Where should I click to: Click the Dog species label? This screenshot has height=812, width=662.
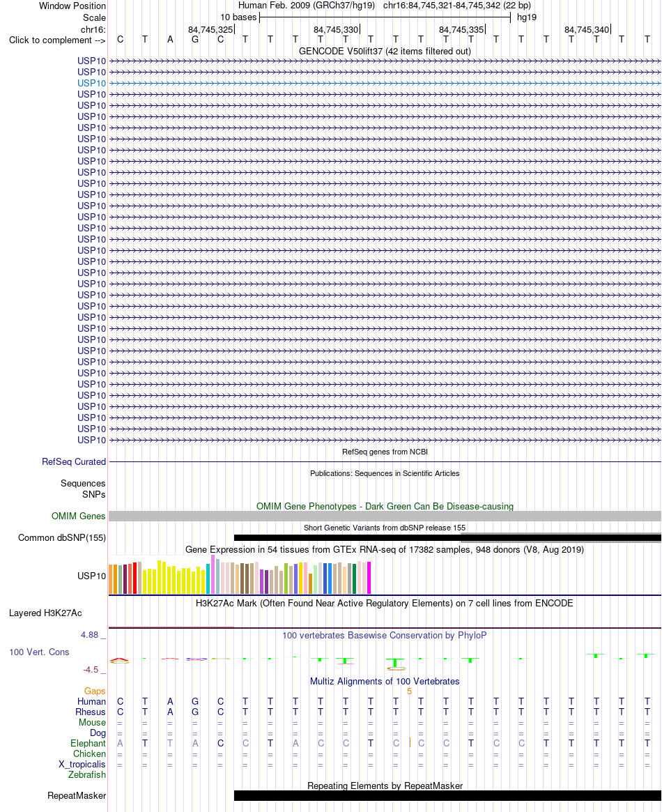pyautogui.click(x=98, y=733)
